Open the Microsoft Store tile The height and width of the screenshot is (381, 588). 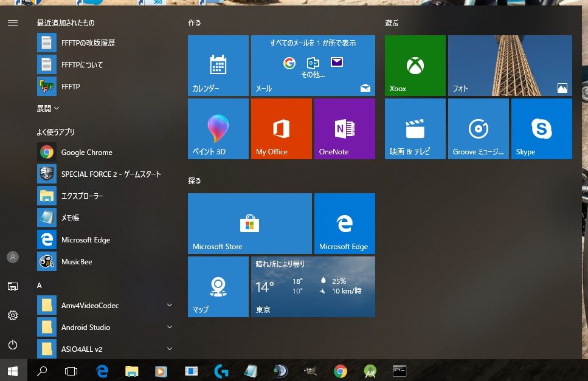[x=250, y=224]
